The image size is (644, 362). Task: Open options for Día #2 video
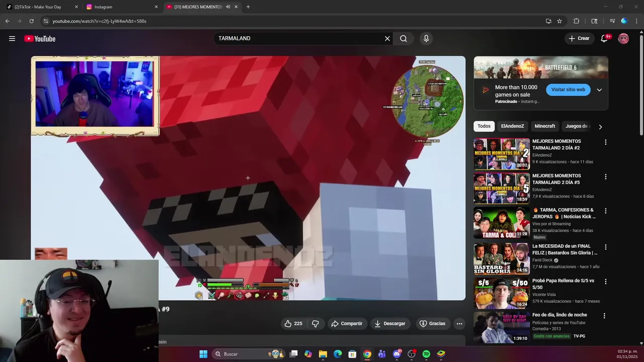coord(605,142)
